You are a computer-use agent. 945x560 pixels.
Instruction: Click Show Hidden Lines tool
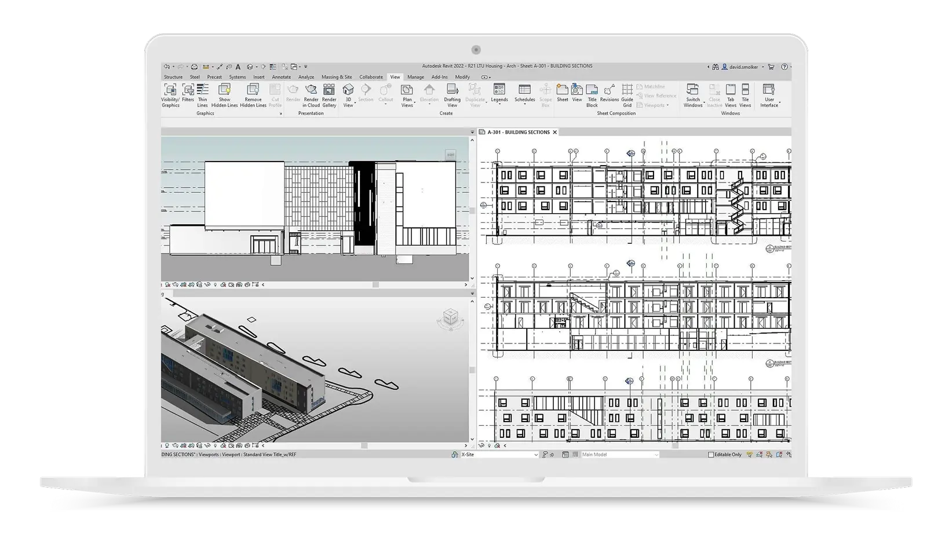click(x=224, y=96)
